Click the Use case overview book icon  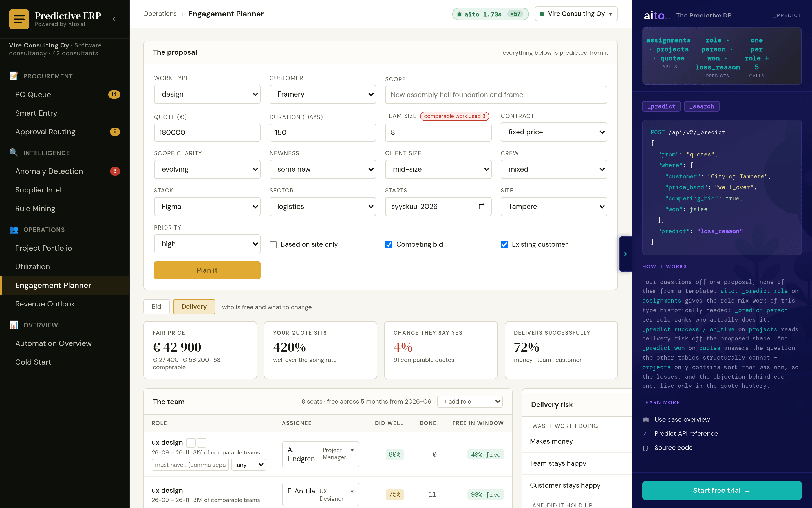tap(646, 420)
